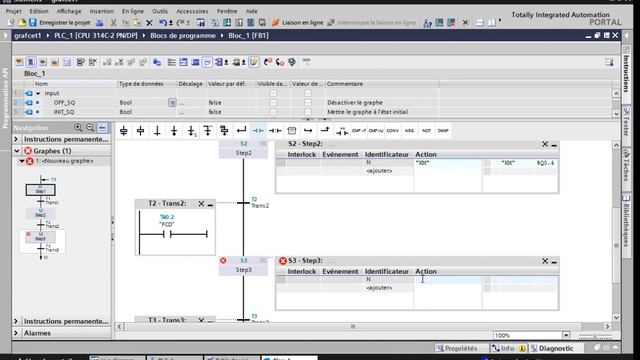Collapse the Input row in interface table
The height and width of the screenshot is (360, 640).
coord(38,93)
